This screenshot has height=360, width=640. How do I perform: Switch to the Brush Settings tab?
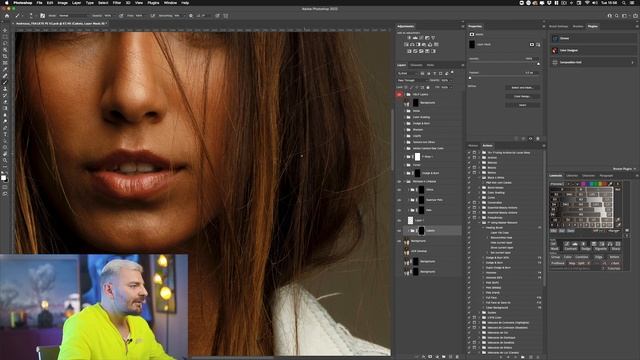pyautogui.click(x=559, y=27)
